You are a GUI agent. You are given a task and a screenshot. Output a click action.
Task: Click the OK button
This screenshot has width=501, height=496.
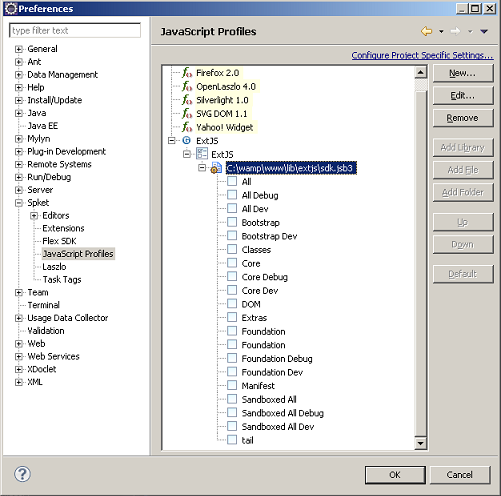(x=395, y=475)
